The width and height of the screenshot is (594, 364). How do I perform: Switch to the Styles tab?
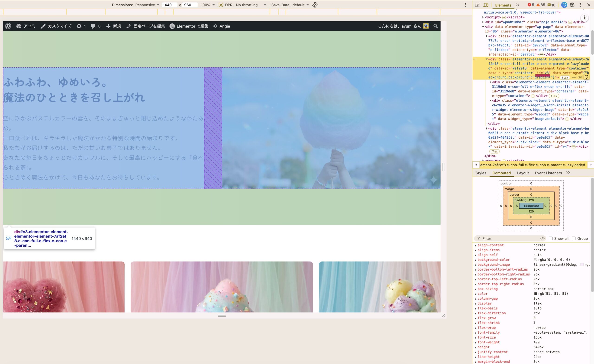(481, 173)
